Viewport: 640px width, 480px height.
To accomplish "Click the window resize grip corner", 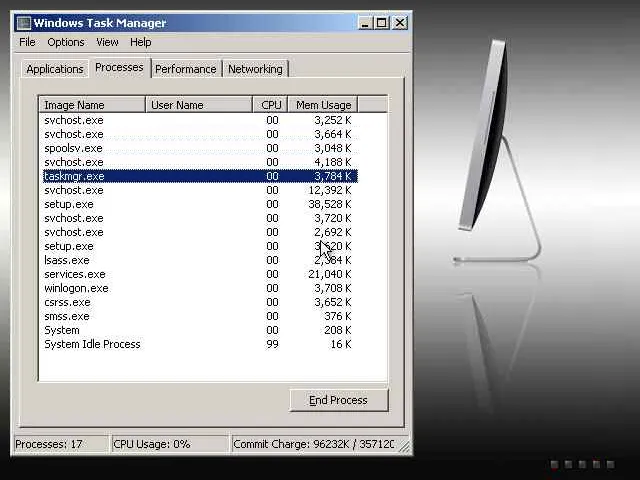I will (404, 447).
